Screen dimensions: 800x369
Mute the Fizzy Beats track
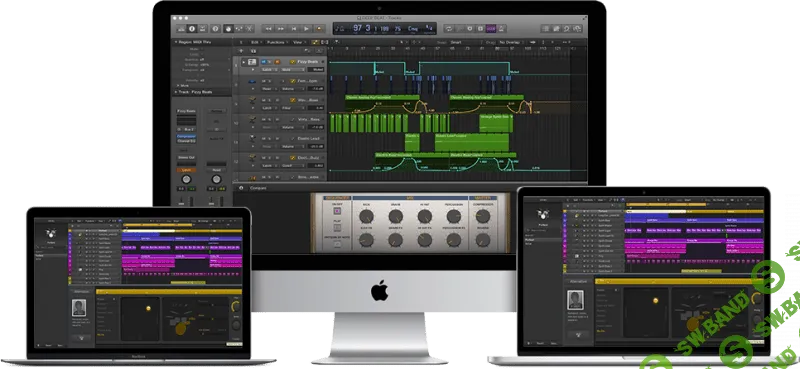pos(263,62)
